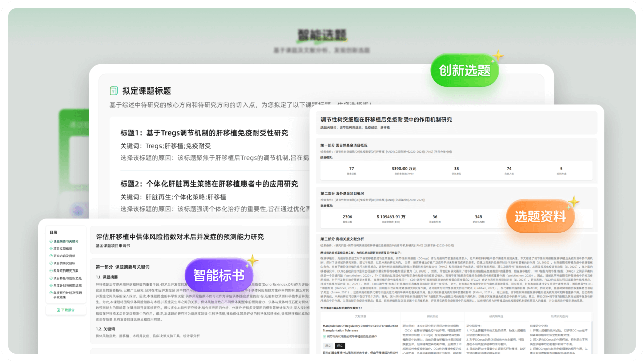Click check icon next to 课题摘要与关键词

click(x=51, y=242)
